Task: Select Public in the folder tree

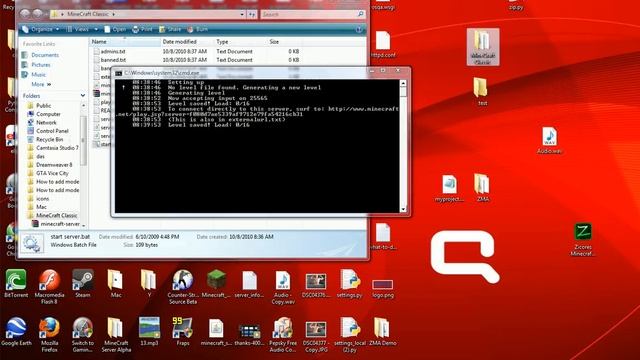Action: pos(43,105)
